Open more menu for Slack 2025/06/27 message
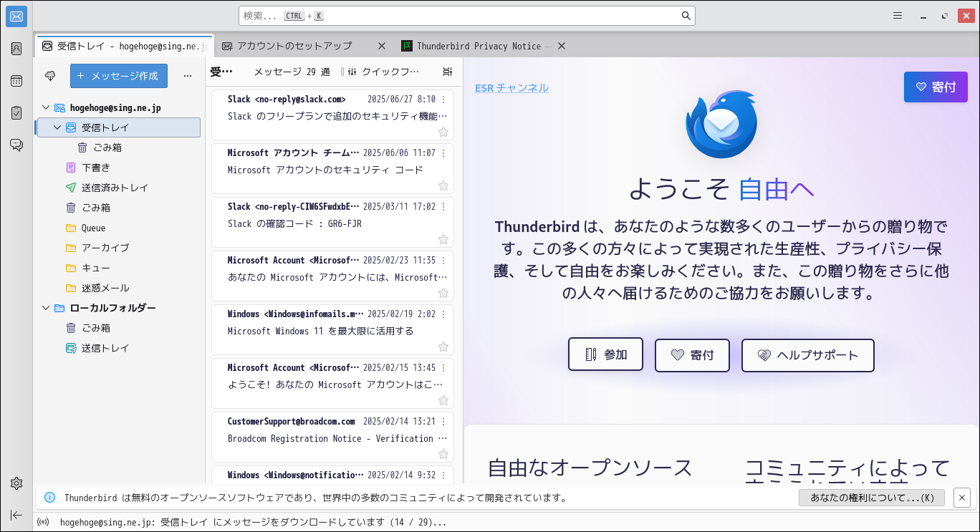The height and width of the screenshot is (532, 980). tap(443, 100)
